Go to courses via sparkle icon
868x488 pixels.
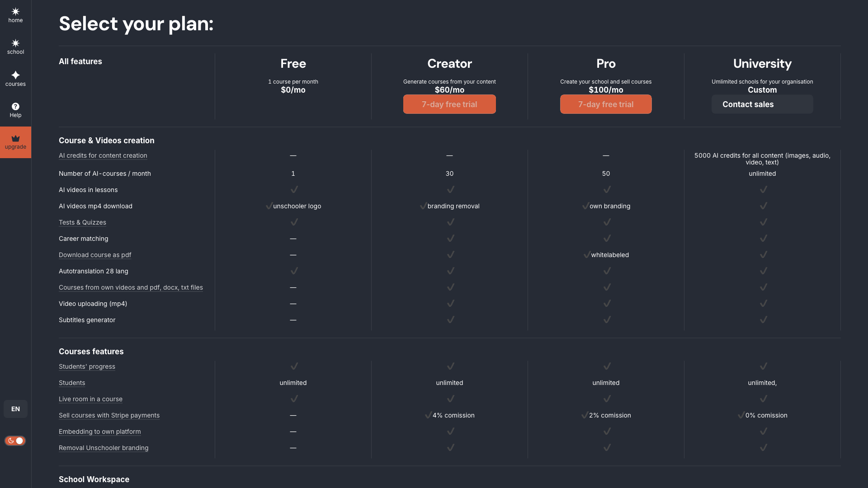pyautogui.click(x=15, y=75)
